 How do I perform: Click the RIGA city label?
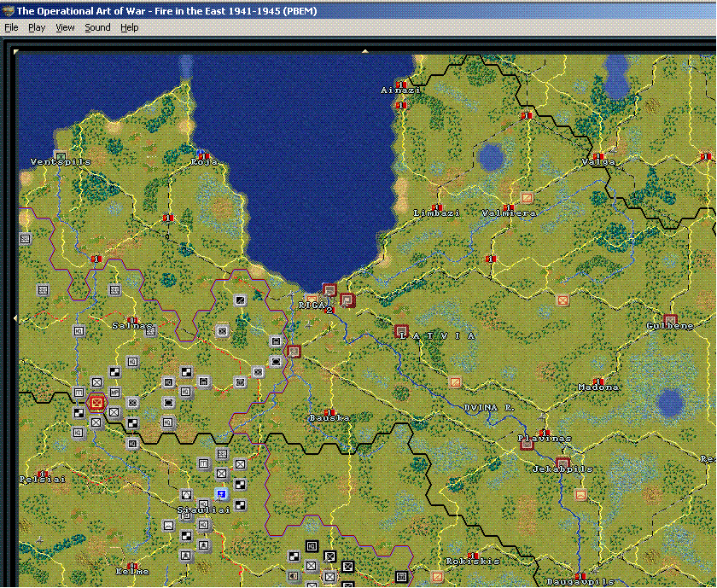(x=312, y=305)
